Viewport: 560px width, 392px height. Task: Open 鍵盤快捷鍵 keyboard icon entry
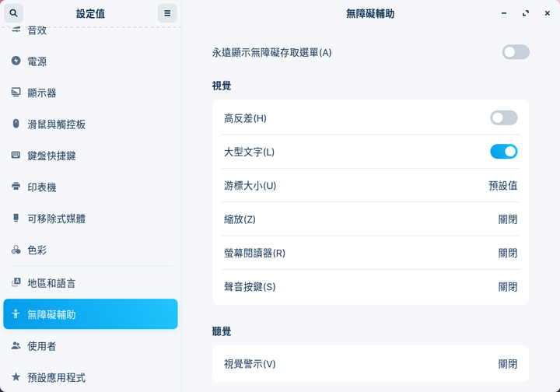pos(16,155)
